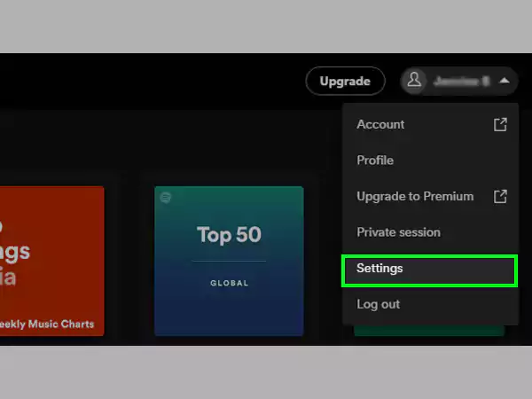Click Spotify logo on Top 50 card

(166, 198)
